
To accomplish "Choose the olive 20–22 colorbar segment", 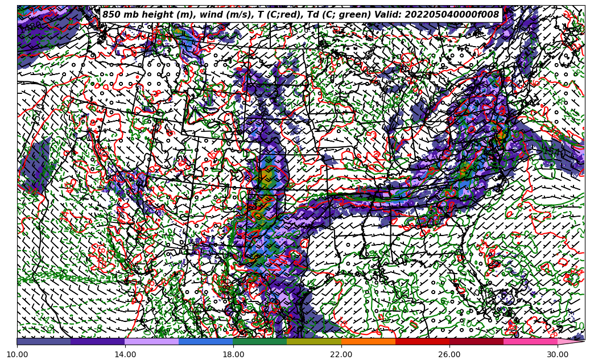I will pyautogui.click(x=314, y=341).
